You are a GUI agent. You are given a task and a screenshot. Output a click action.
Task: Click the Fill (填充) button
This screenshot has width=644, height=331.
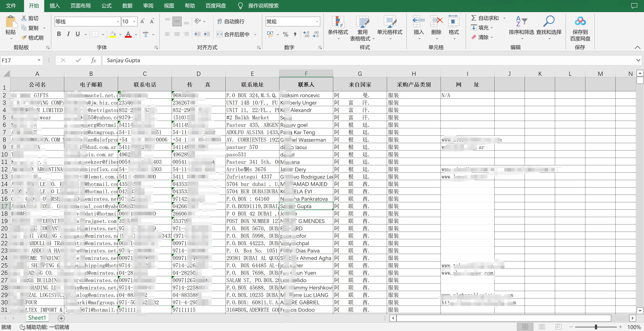482,28
